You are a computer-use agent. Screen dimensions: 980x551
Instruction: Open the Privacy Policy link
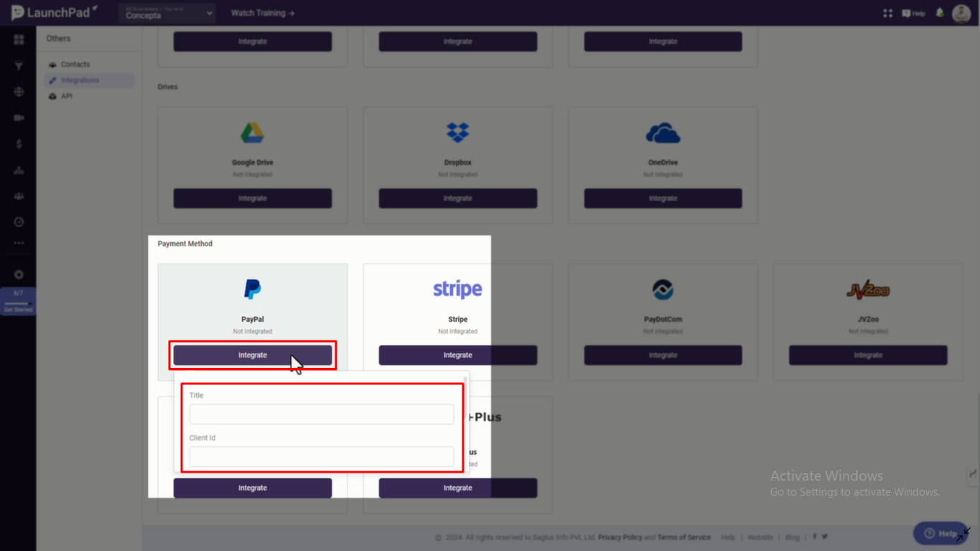[620, 537]
